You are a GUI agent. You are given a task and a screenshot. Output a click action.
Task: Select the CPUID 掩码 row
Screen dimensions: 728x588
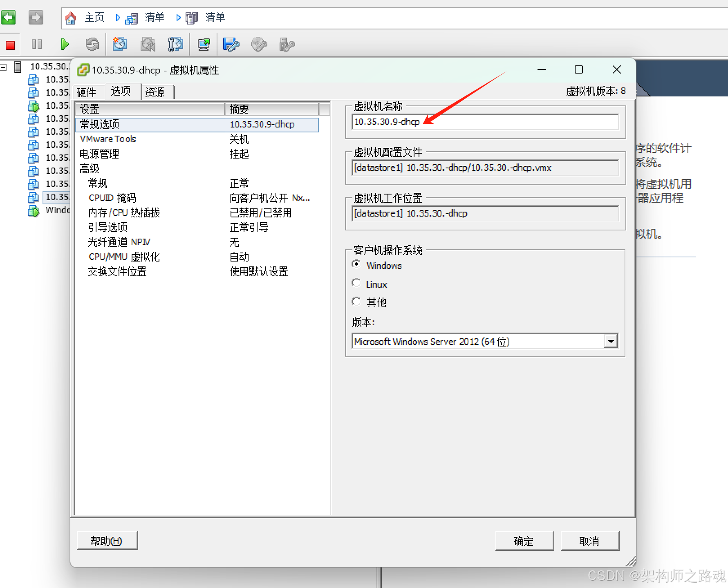click(197, 198)
